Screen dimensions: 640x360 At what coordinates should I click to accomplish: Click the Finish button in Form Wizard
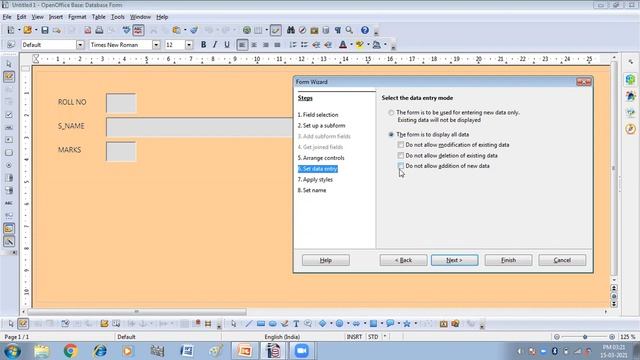pos(508,260)
